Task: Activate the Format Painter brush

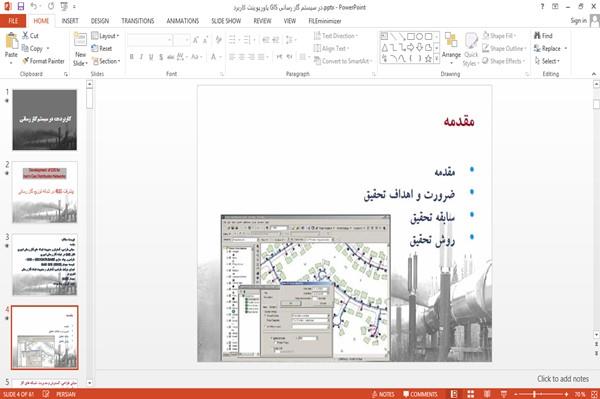Action: 43,61
